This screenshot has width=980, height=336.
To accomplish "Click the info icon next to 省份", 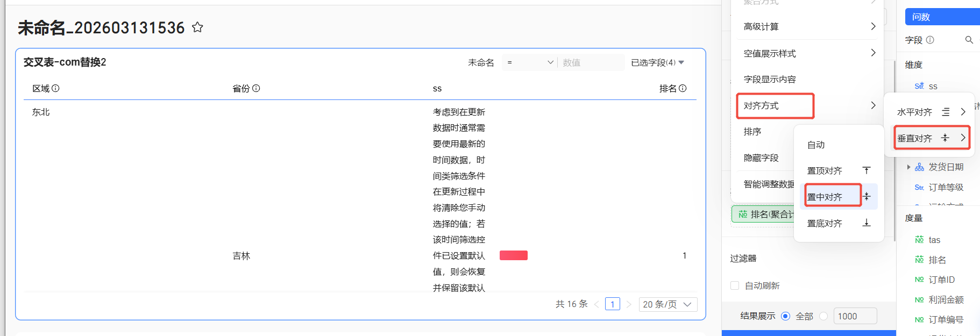I will click(x=256, y=88).
